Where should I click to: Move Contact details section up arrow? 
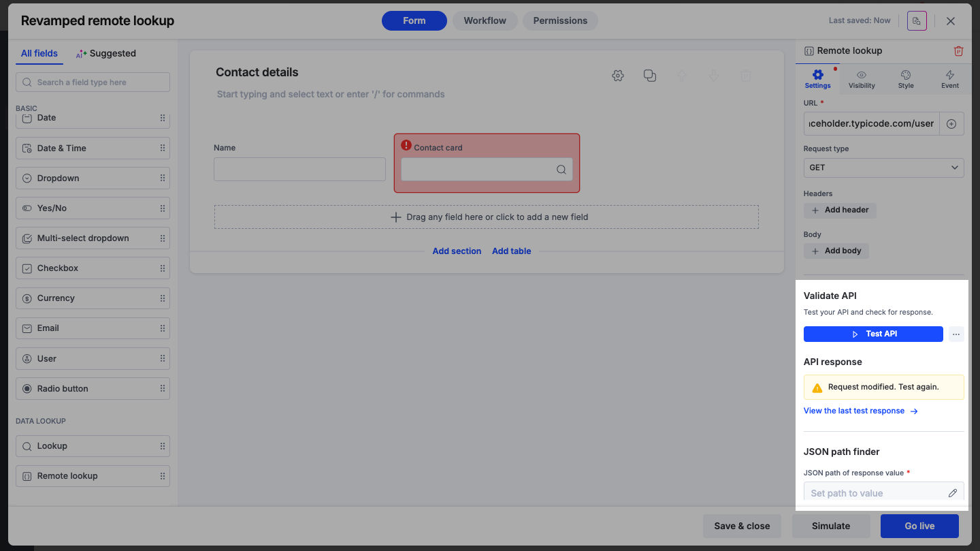(x=681, y=76)
